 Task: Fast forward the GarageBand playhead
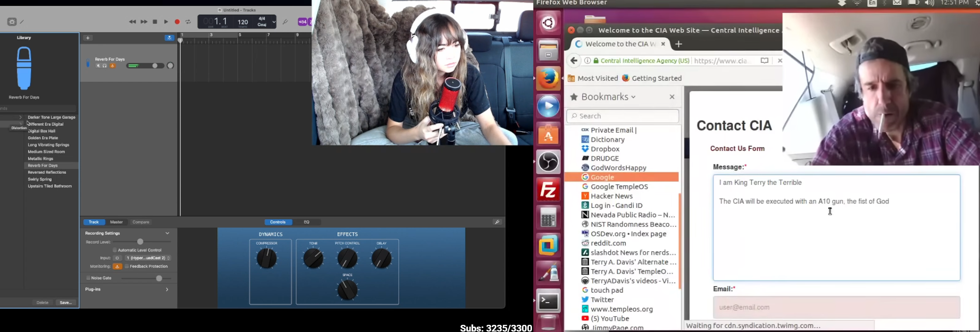144,21
